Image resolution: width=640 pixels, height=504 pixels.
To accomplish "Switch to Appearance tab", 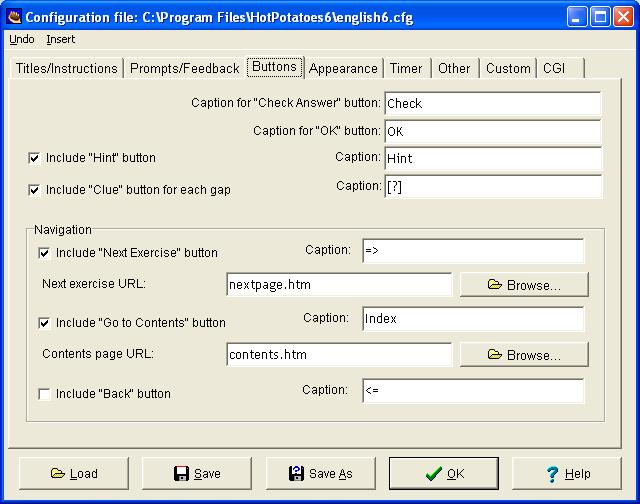I will (343, 68).
